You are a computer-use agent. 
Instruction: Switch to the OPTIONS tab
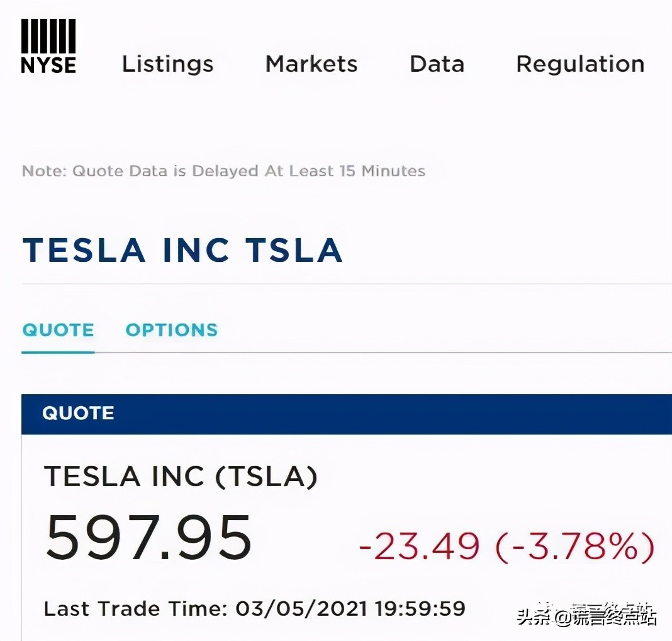click(172, 330)
